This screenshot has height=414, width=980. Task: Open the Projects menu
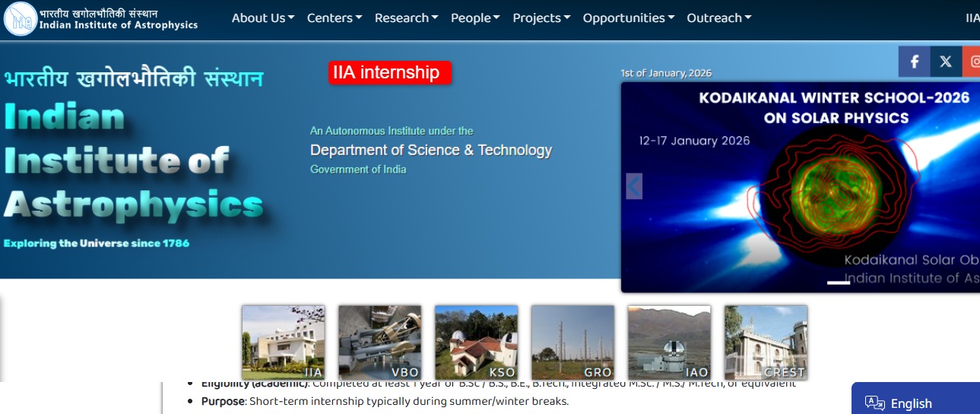541,18
